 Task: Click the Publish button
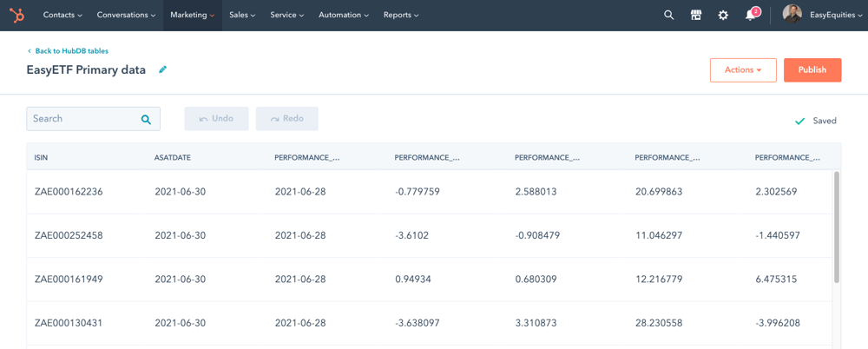[812, 70]
